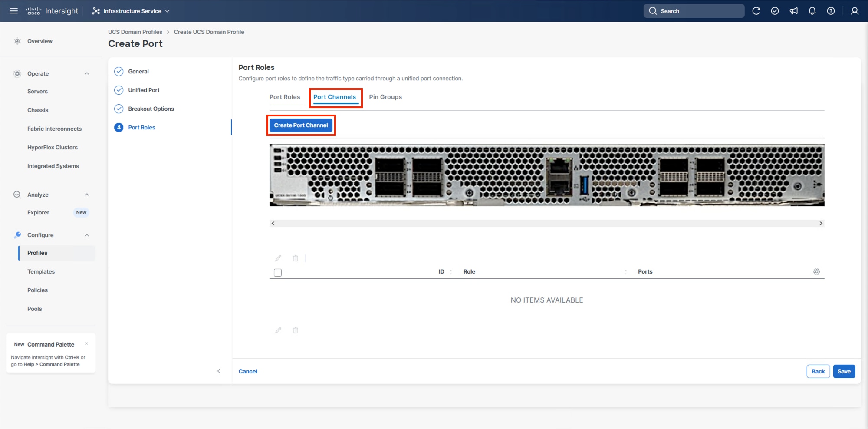The image size is (868, 429).
Task: Collapse the Operate section
Action: click(87, 74)
